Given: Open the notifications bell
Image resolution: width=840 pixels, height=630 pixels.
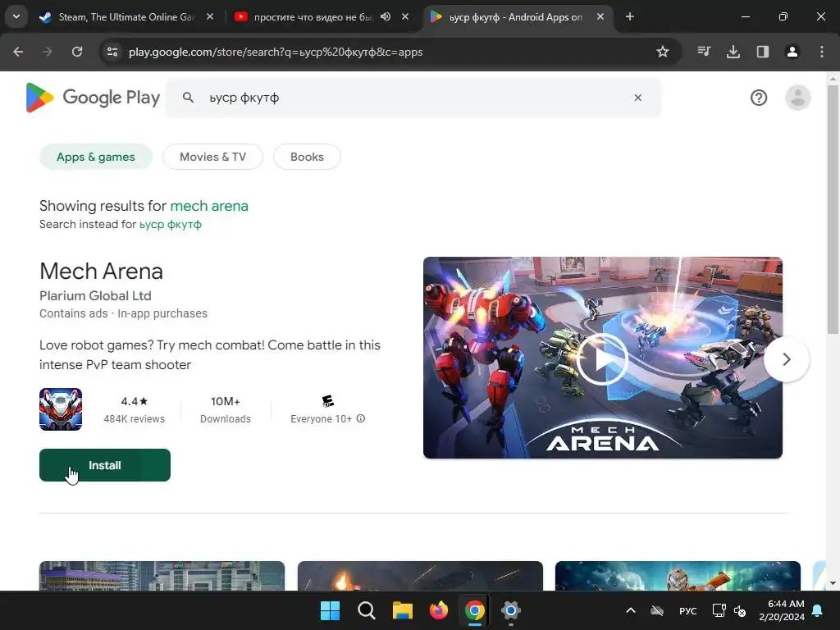Looking at the screenshot, I should [818, 610].
